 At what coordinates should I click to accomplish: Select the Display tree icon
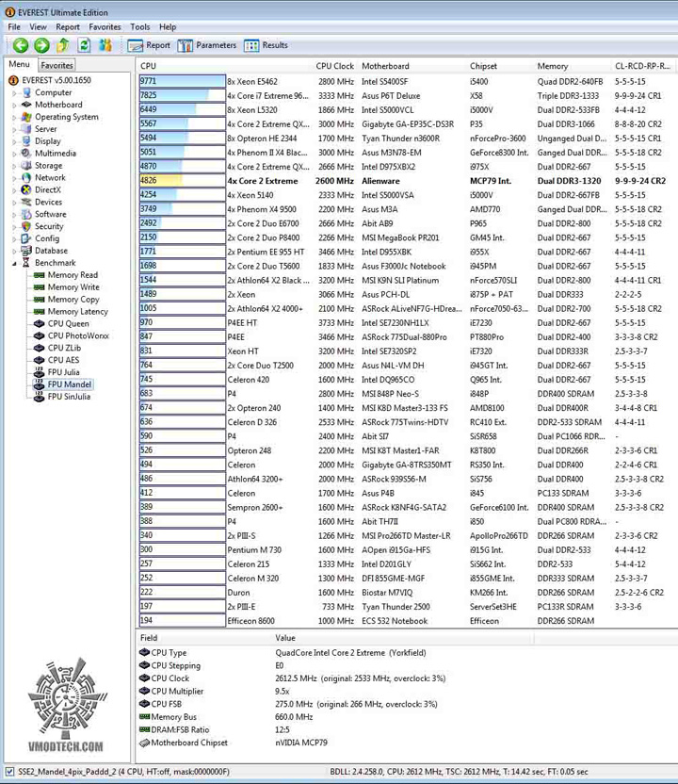coord(26,141)
